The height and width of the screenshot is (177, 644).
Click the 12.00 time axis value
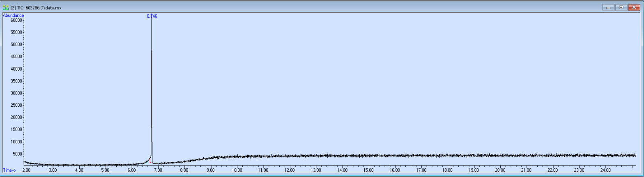(290, 170)
